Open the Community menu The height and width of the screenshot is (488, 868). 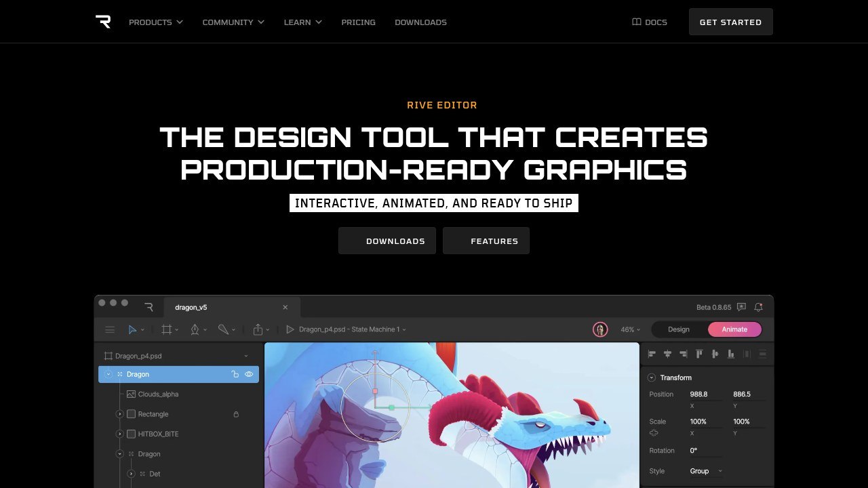pyautogui.click(x=233, y=22)
